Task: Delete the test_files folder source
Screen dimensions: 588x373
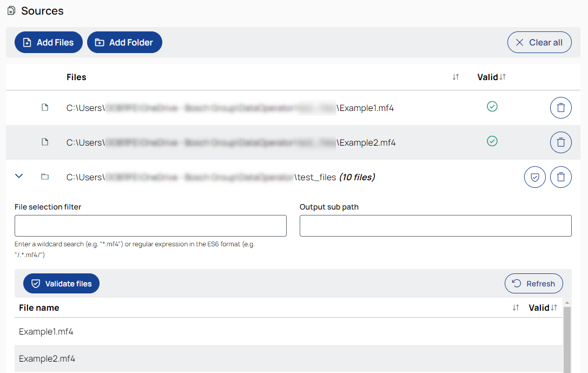Action: coord(560,177)
